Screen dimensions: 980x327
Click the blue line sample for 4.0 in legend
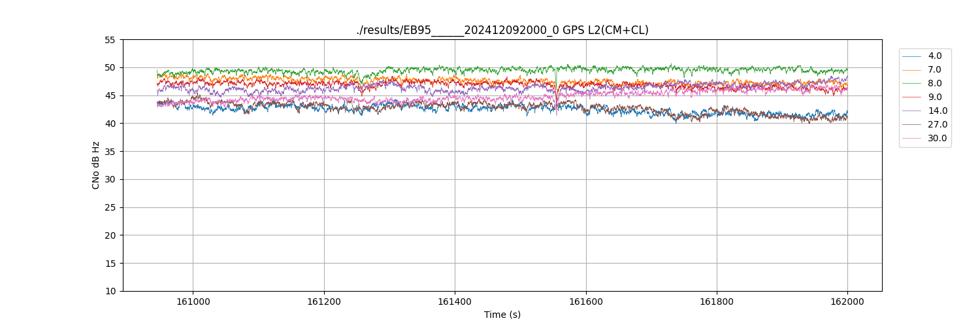[911, 56]
